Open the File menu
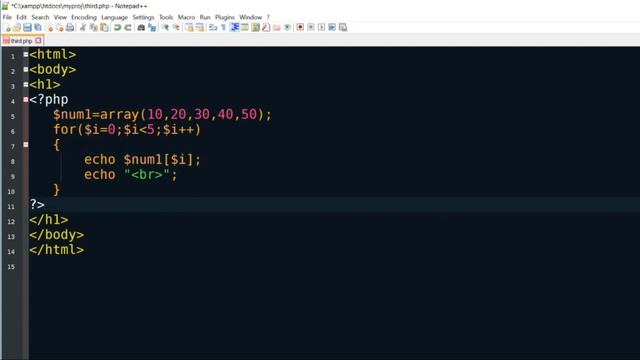640x360 pixels. point(7,17)
